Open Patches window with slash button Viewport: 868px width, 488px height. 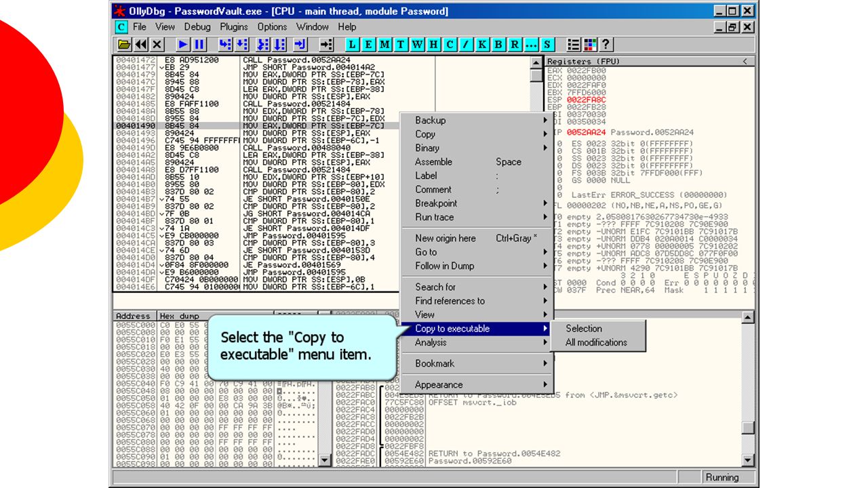tap(466, 45)
